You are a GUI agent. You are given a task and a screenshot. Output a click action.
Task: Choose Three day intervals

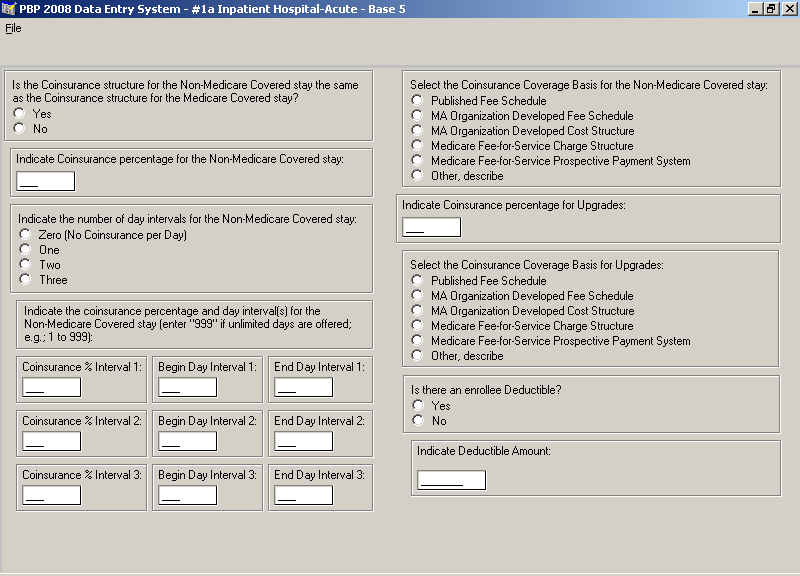(25, 279)
